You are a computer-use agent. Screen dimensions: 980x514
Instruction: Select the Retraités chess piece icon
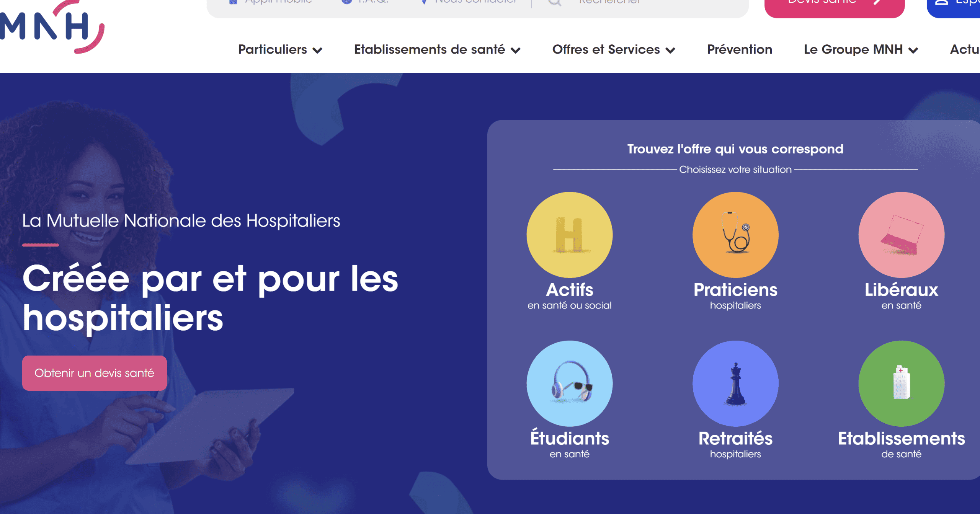[735, 383]
